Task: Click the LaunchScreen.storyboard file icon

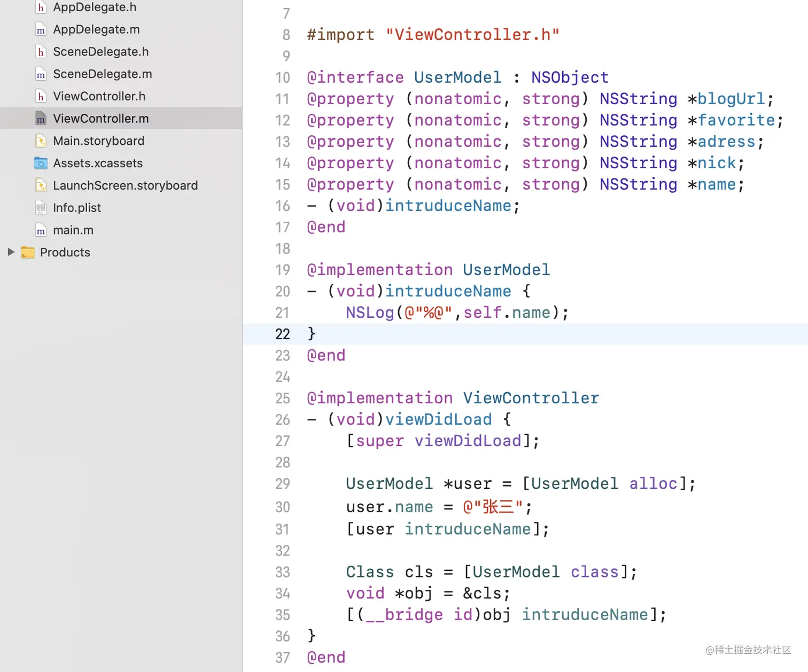Action: point(41,186)
